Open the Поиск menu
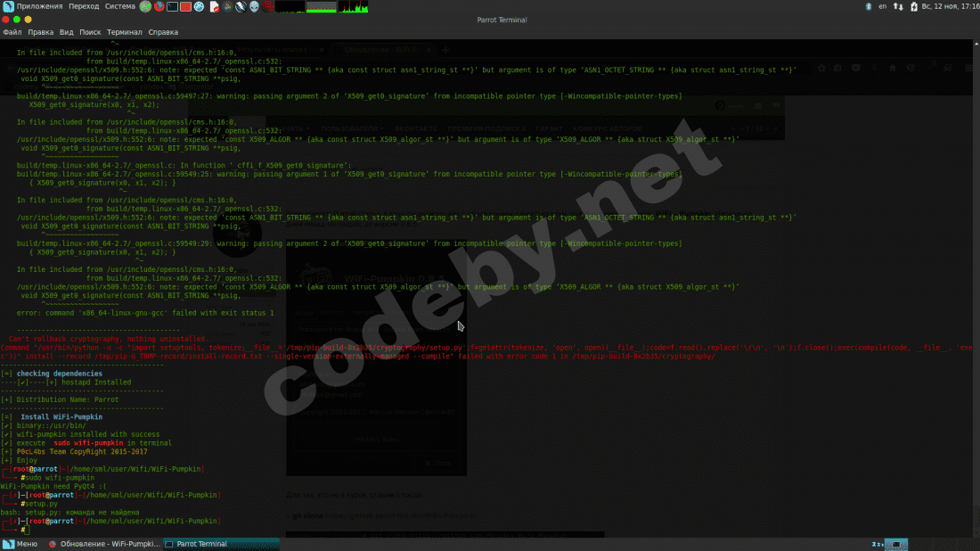The image size is (980, 551). pyautogui.click(x=90, y=32)
